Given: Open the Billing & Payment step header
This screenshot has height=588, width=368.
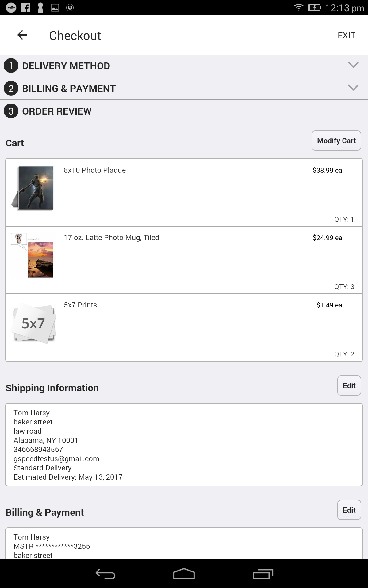Looking at the screenshot, I should click(x=69, y=89).
